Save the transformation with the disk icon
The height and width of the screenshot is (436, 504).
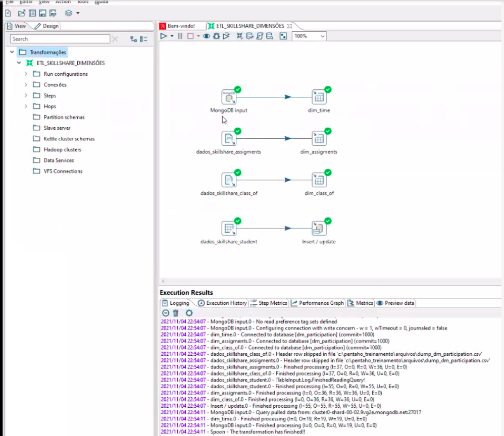(42, 13)
